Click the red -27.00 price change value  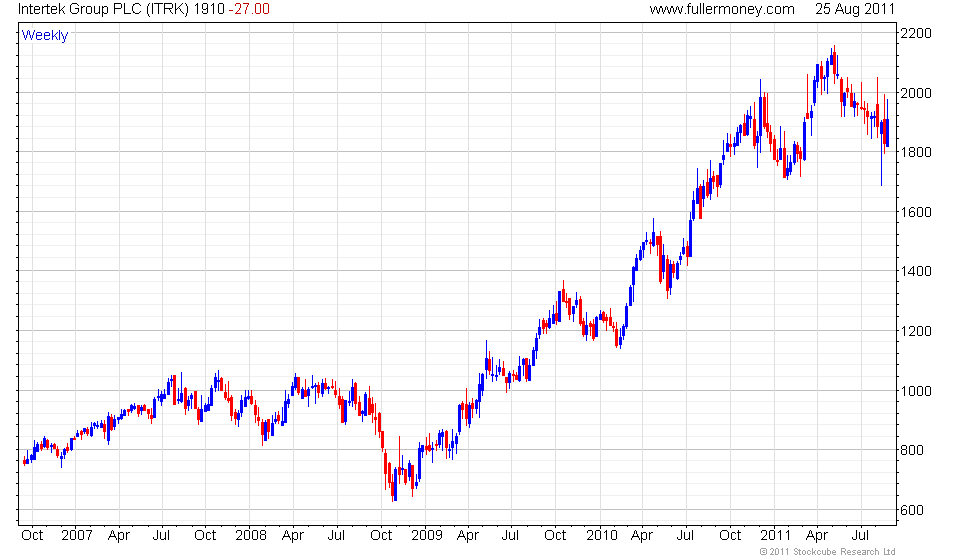(x=247, y=9)
